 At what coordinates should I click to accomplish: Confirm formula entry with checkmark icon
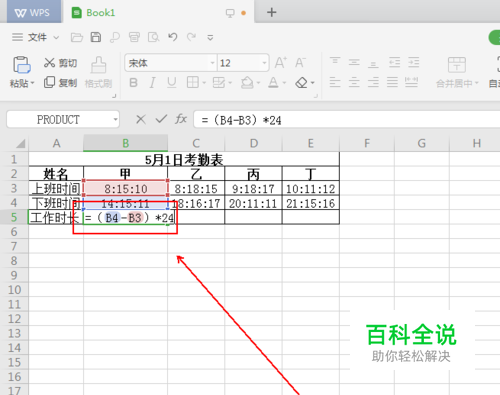[x=161, y=119]
